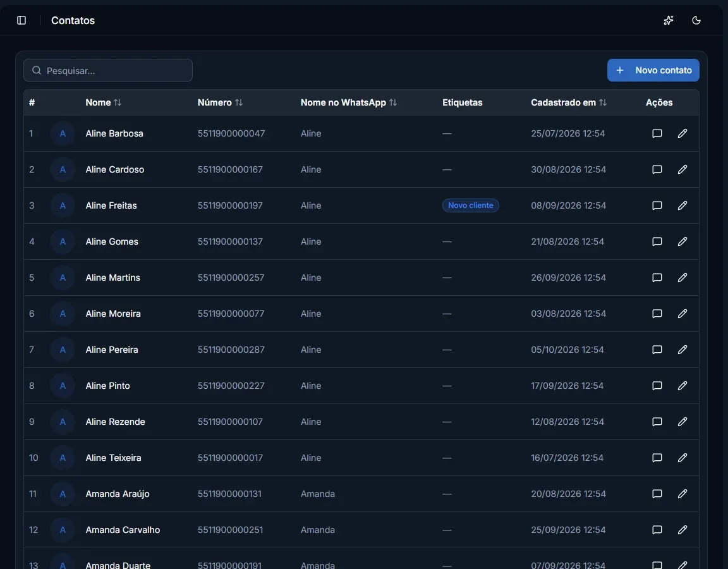728x569 pixels.
Task: Edit the Aline Pinto contact
Action: click(x=682, y=386)
